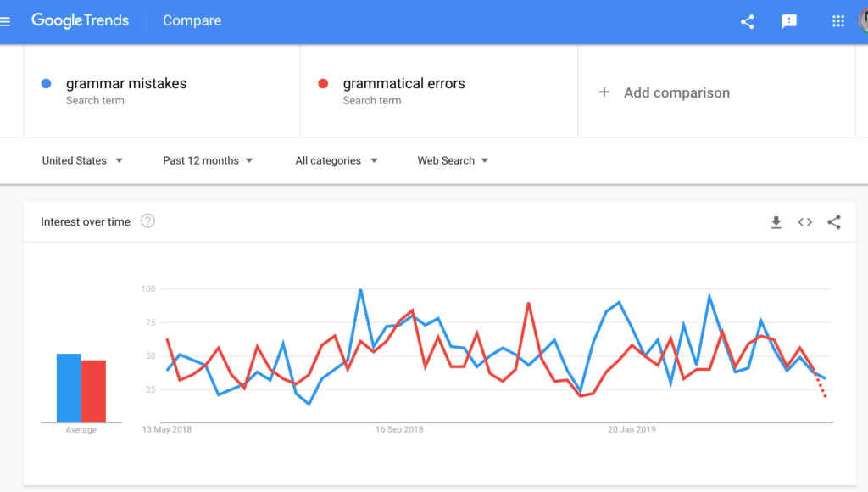Show help for Interest over time
868x492 pixels.
pyautogui.click(x=147, y=221)
